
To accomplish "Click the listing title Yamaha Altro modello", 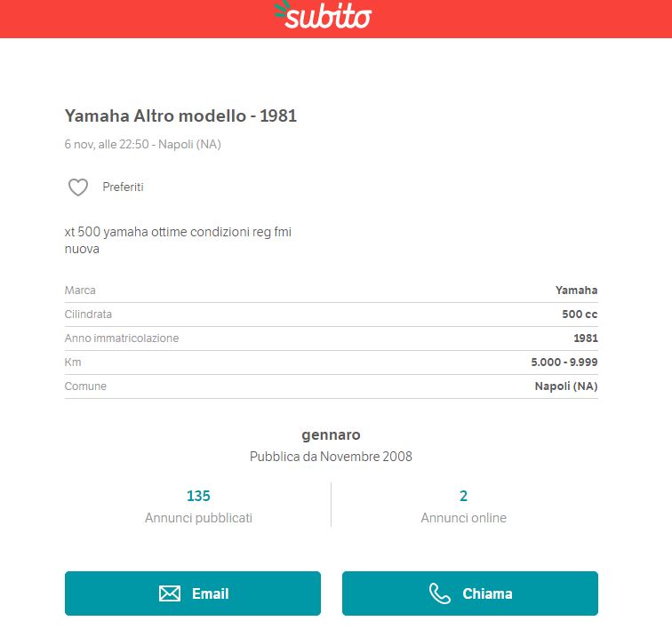I will (x=180, y=116).
